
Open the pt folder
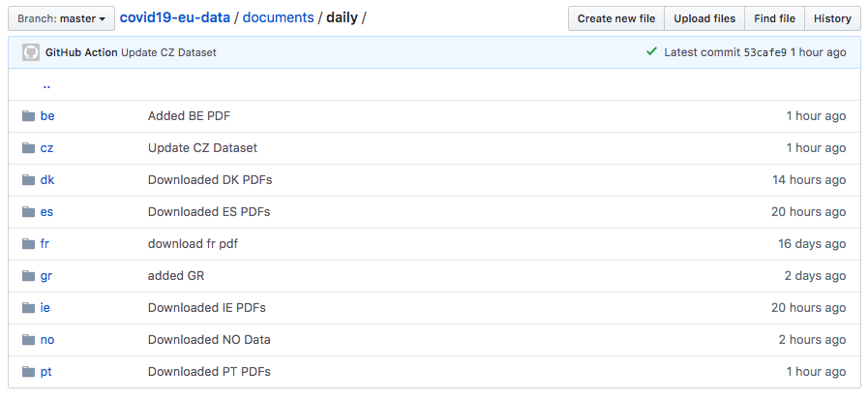coord(45,371)
